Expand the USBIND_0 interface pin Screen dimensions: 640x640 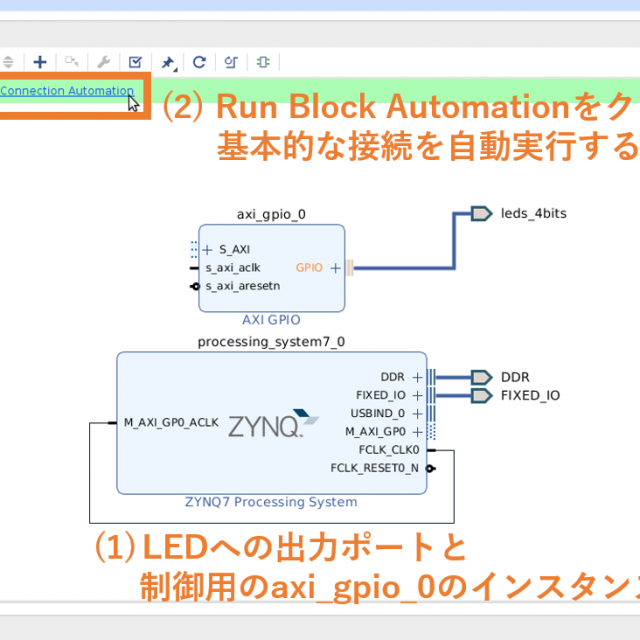417,414
